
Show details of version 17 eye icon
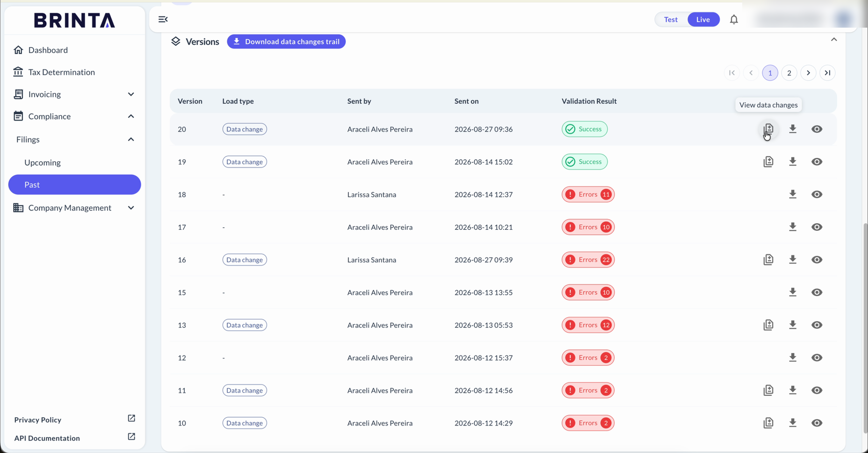tap(817, 227)
